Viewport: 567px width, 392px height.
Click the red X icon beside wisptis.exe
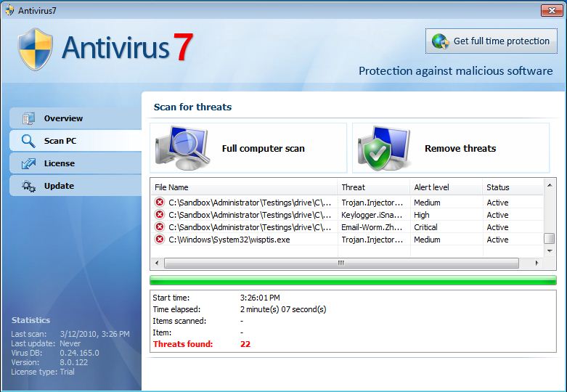[160, 239]
